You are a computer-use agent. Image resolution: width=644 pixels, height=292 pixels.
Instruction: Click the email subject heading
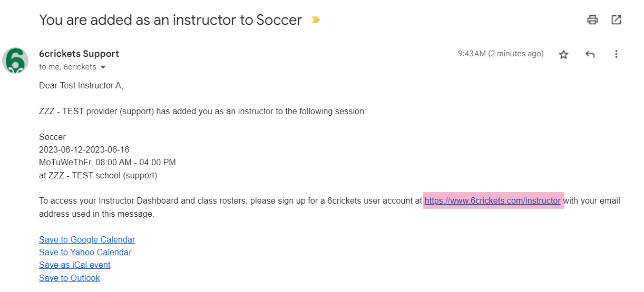pos(170,20)
